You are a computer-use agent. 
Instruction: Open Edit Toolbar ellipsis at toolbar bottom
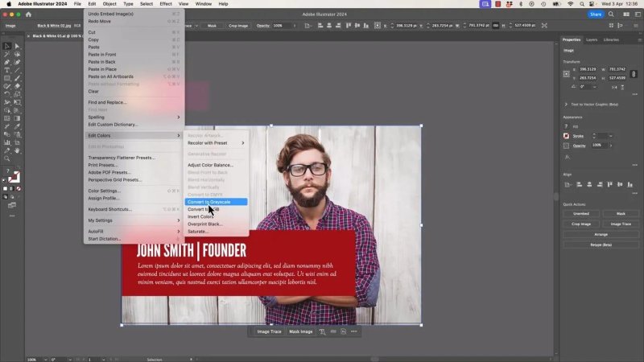coord(12,216)
